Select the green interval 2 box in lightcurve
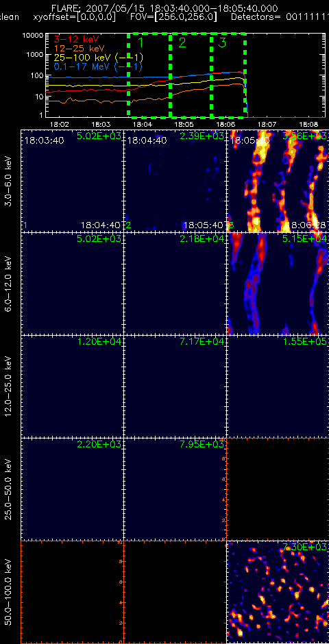Screen dimensions: 329x644 click(191, 75)
